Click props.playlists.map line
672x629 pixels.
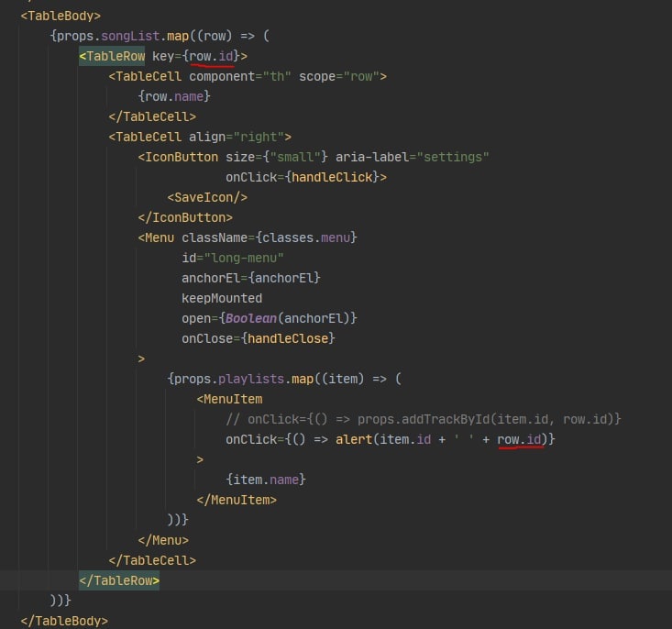click(x=284, y=379)
